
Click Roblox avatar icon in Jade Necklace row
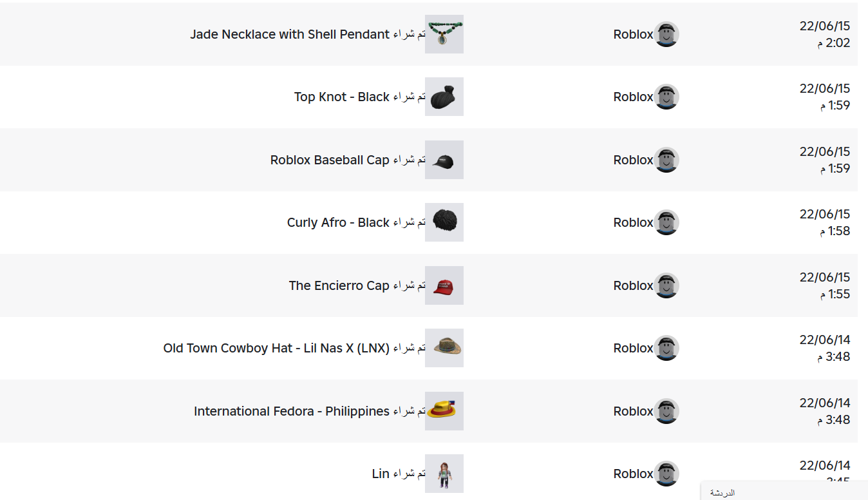click(x=666, y=34)
